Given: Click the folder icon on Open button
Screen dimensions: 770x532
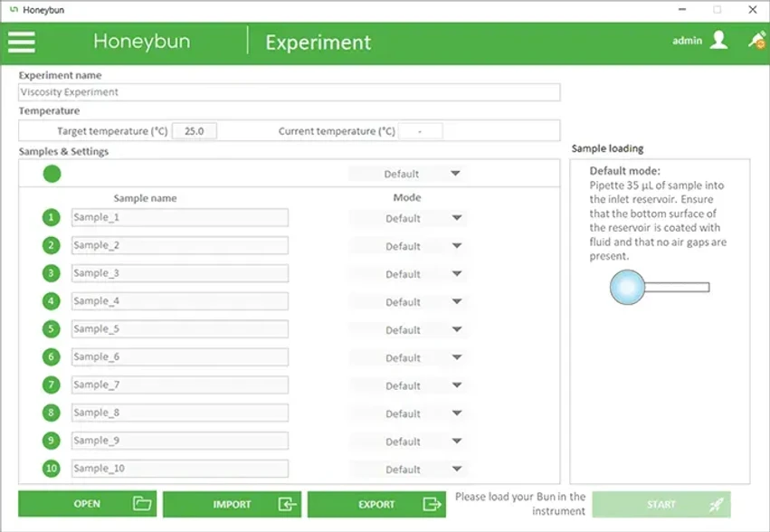Looking at the screenshot, I should pyautogui.click(x=142, y=504).
